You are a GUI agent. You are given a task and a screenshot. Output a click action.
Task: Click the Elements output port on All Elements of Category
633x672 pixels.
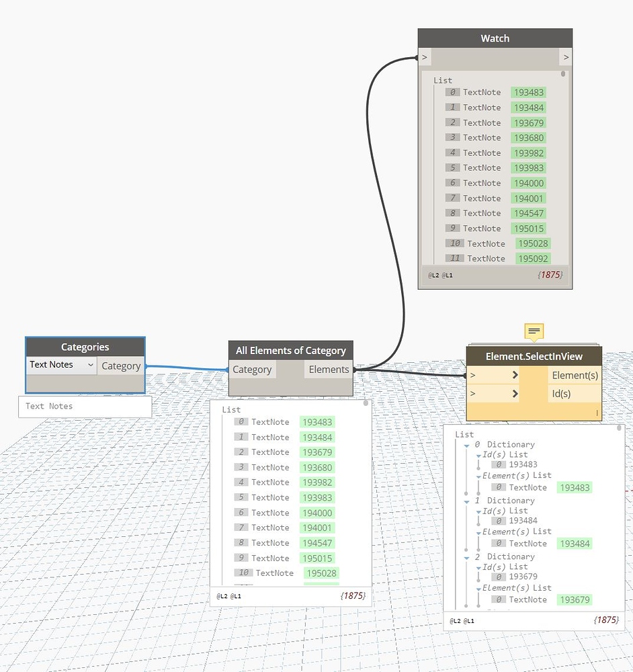(x=329, y=369)
